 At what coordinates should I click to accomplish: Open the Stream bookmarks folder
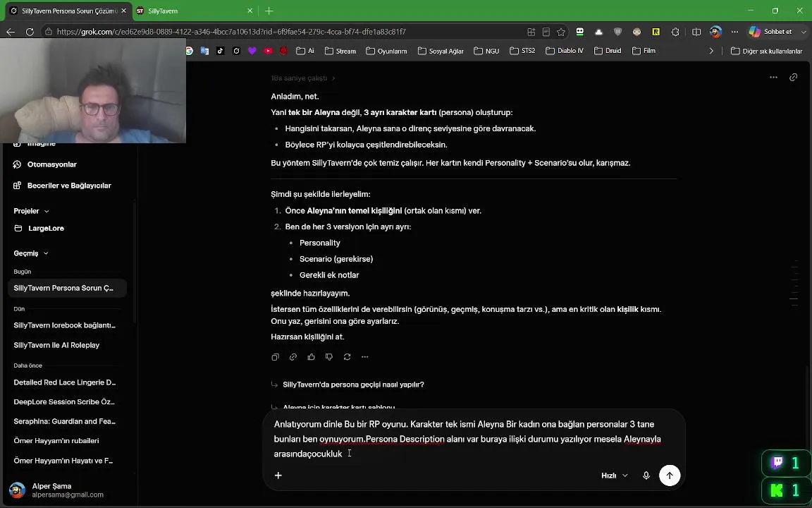pyautogui.click(x=340, y=51)
